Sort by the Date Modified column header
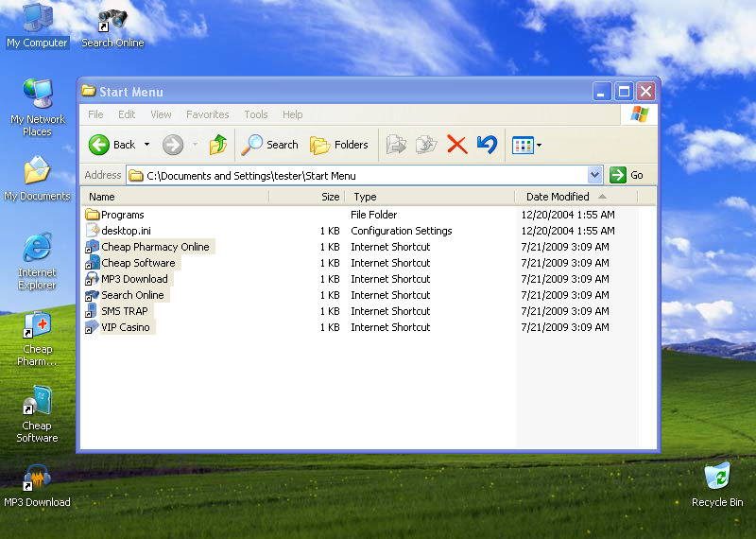Viewport: 756px width, 539px height. 576,197
